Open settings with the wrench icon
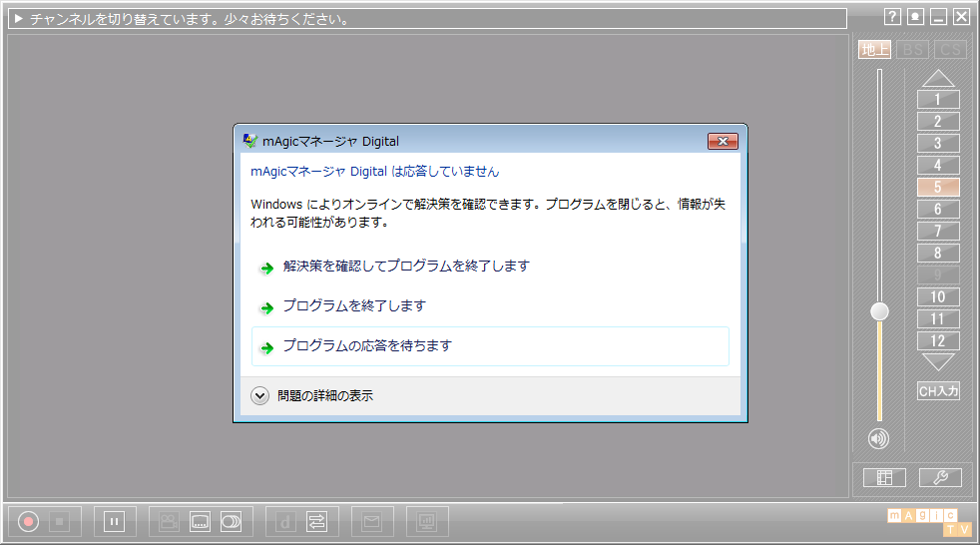 [940, 478]
